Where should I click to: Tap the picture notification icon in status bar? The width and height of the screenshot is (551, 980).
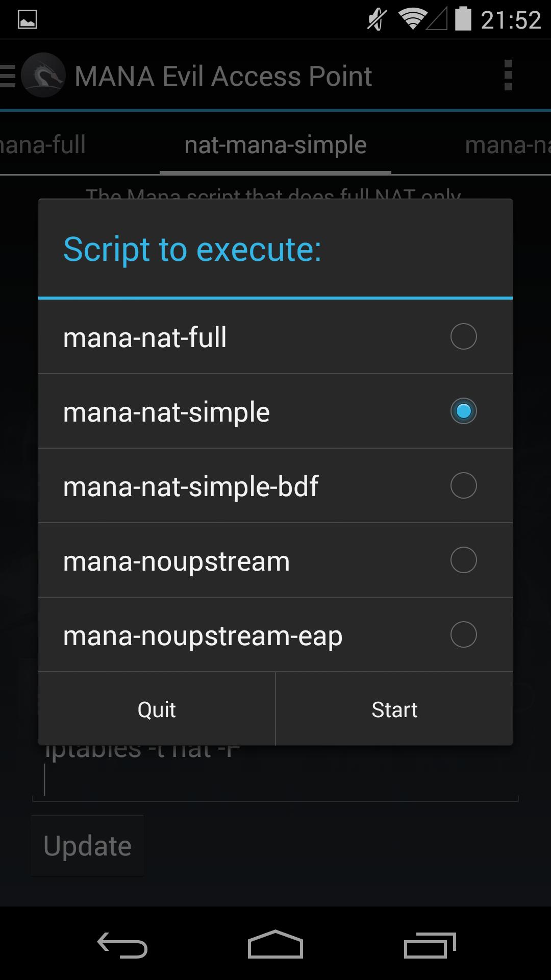[28, 20]
